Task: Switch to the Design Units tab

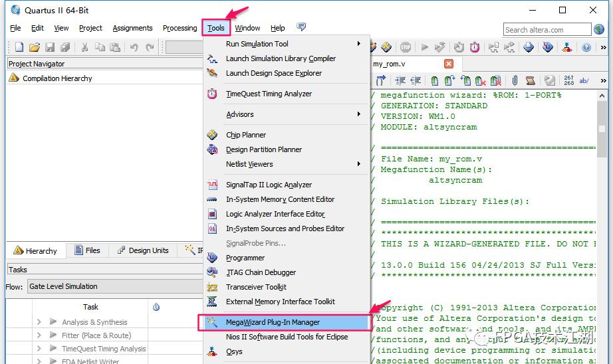Action: 143,250
